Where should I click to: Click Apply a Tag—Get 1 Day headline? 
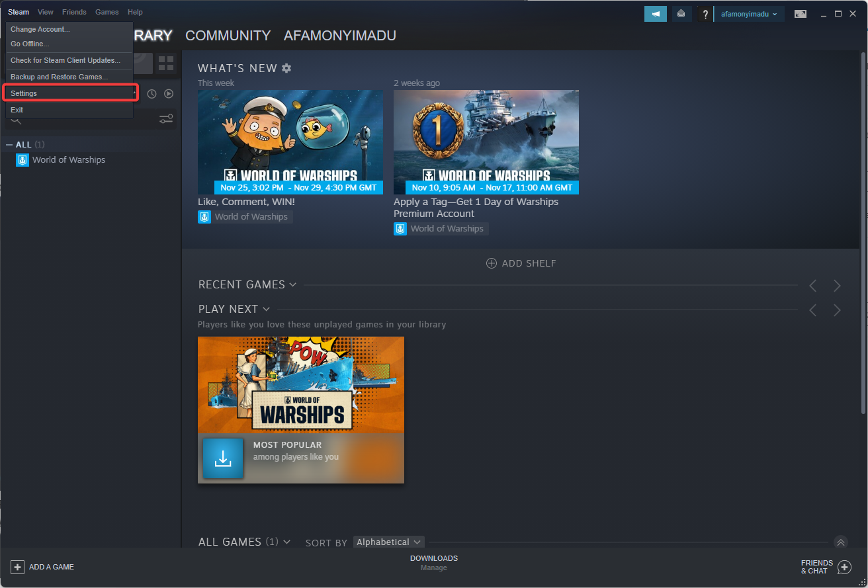pyautogui.click(x=476, y=208)
